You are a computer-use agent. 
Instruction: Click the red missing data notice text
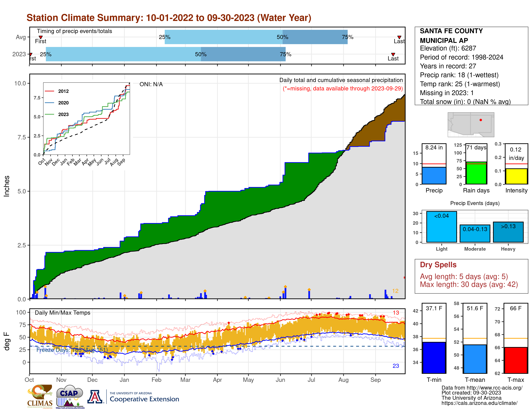coord(342,89)
